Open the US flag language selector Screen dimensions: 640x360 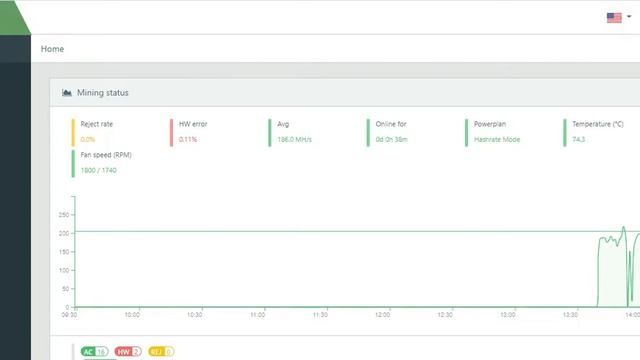coord(614,18)
